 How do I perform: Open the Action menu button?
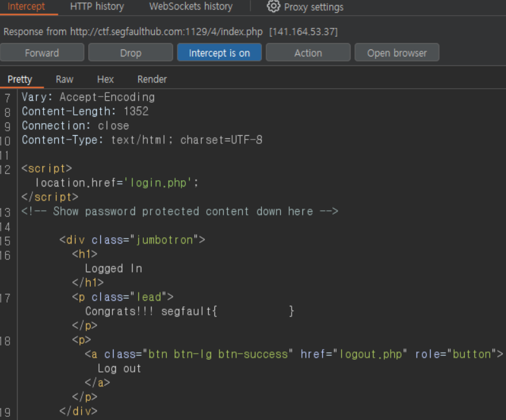tap(308, 53)
